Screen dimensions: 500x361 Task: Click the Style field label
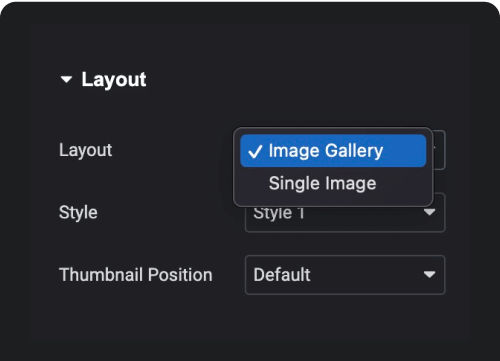pos(78,212)
